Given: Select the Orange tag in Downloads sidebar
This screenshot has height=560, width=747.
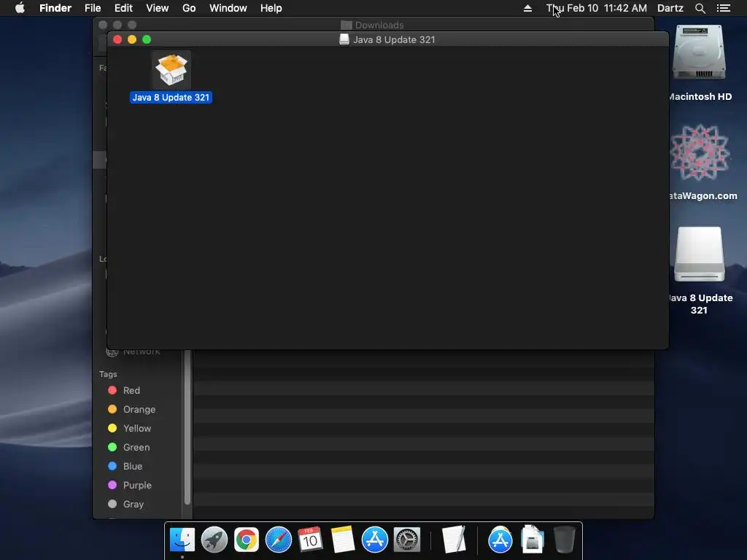Looking at the screenshot, I should coord(138,410).
